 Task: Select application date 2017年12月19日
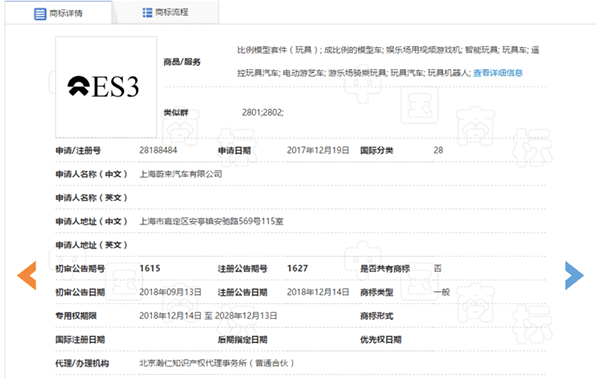[318, 150]
